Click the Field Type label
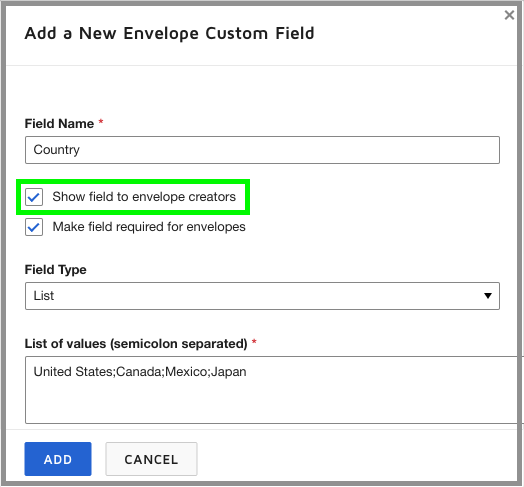 tap(55, 270)
